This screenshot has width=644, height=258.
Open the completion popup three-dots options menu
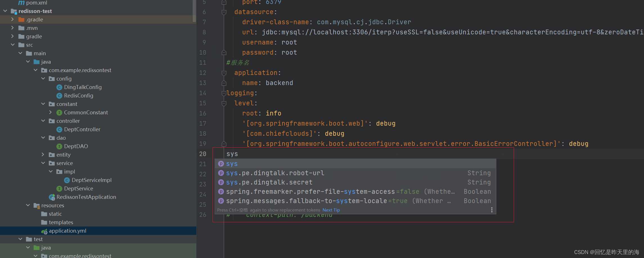pyautogui.click(x=492, y=210)
